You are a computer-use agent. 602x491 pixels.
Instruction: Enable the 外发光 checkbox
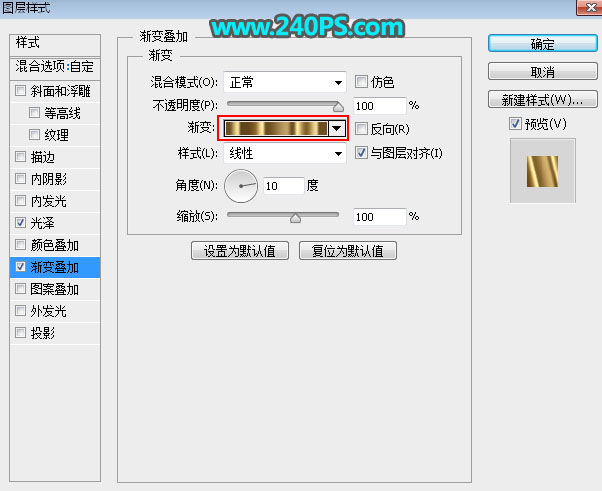coord(20,311)
